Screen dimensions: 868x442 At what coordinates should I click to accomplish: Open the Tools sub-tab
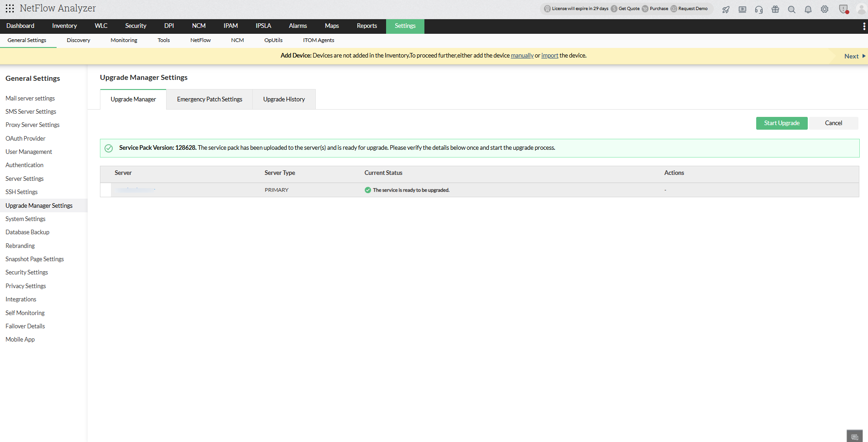click(164, 40)
